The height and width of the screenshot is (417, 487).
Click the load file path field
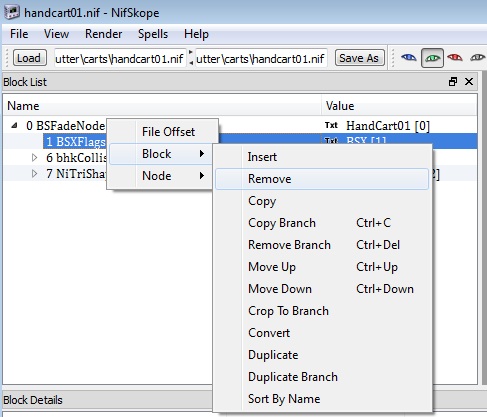120,59
